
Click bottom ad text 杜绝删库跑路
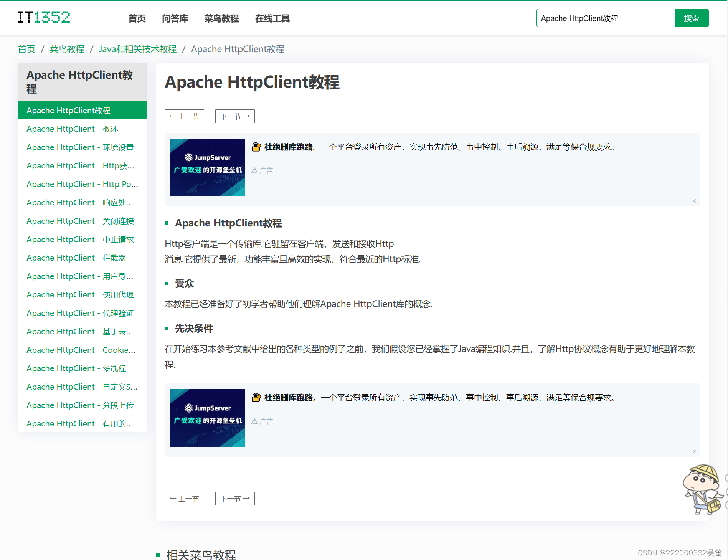[x=289, y=398]
